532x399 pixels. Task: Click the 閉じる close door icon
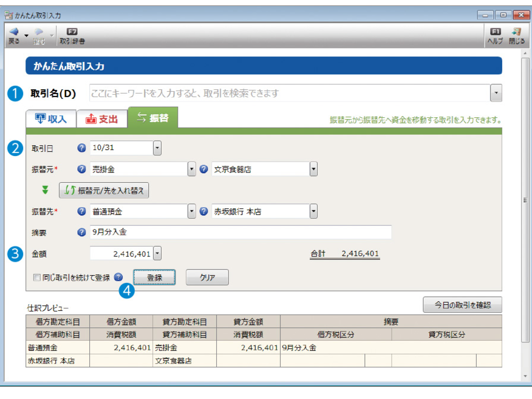tap(516, 32)
